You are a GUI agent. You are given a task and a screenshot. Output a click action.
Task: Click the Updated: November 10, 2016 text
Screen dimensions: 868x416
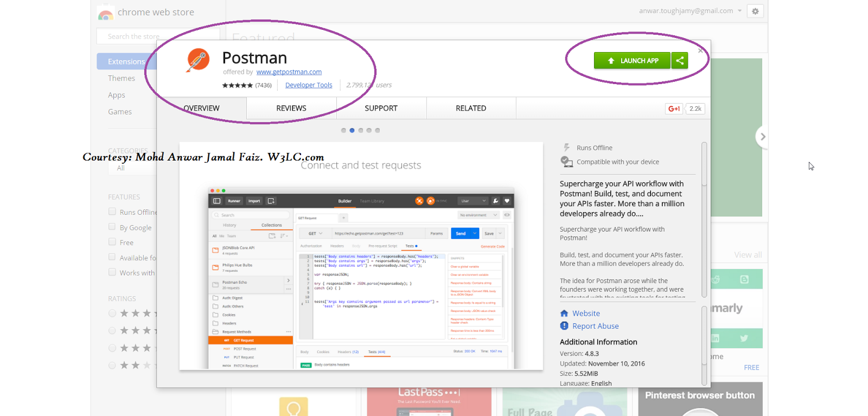click(602, 364)
